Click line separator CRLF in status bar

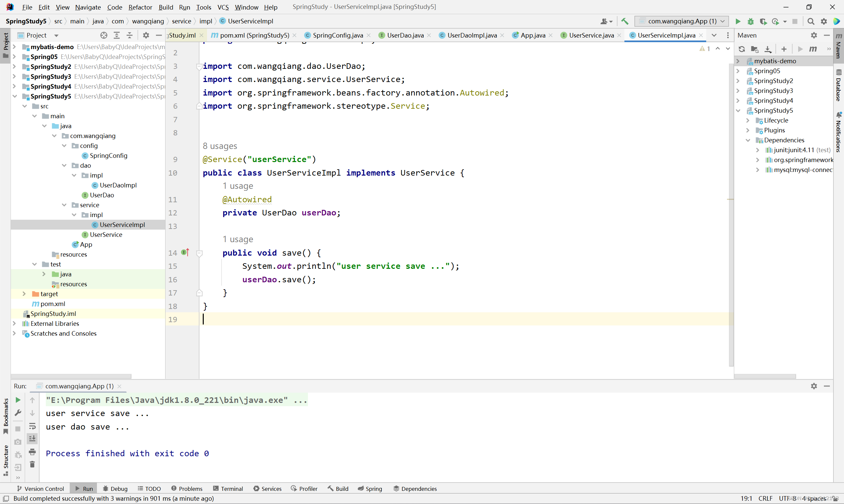click(x=766, y=498)
